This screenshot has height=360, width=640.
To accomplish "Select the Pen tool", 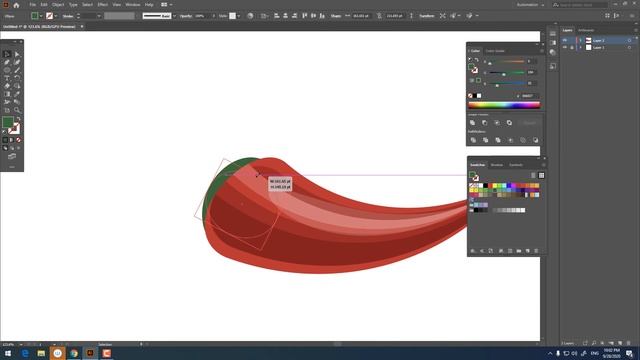I will click(x=7, y=62).
